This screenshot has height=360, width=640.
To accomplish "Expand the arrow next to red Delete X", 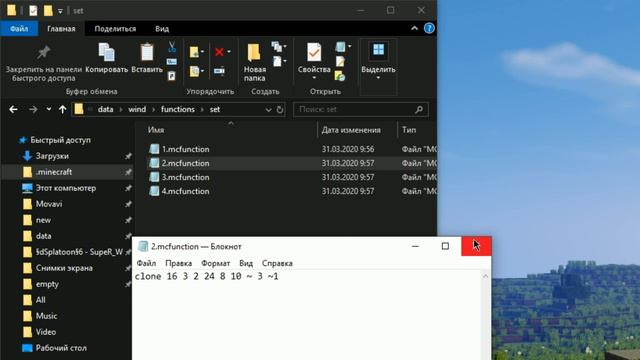I will [x=229, y=52].
